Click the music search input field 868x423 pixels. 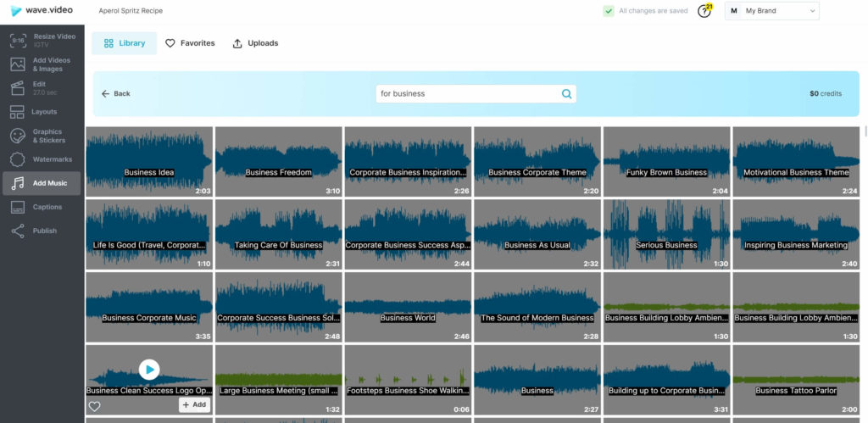(470, 93)
